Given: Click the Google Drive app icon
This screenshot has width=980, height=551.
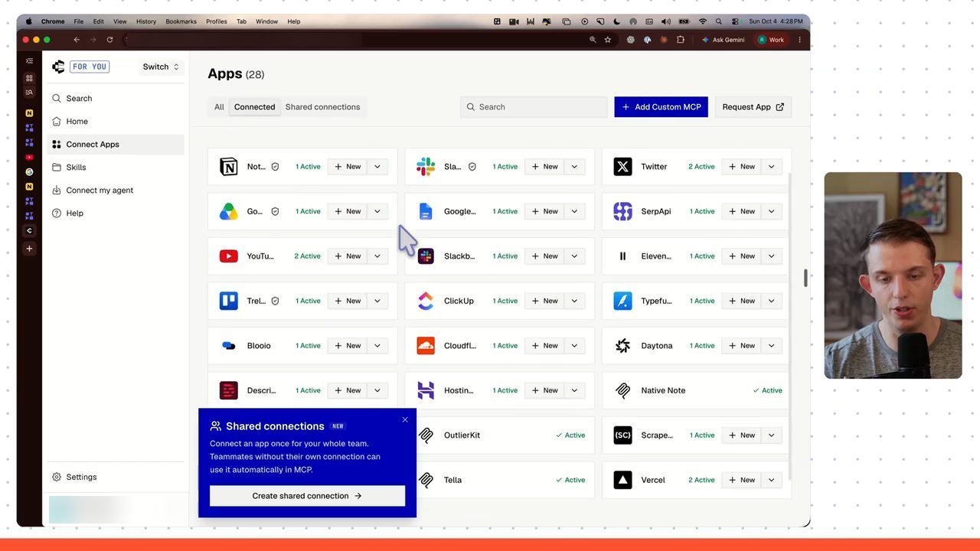Looking at the screenshot, I should [228, 211].
